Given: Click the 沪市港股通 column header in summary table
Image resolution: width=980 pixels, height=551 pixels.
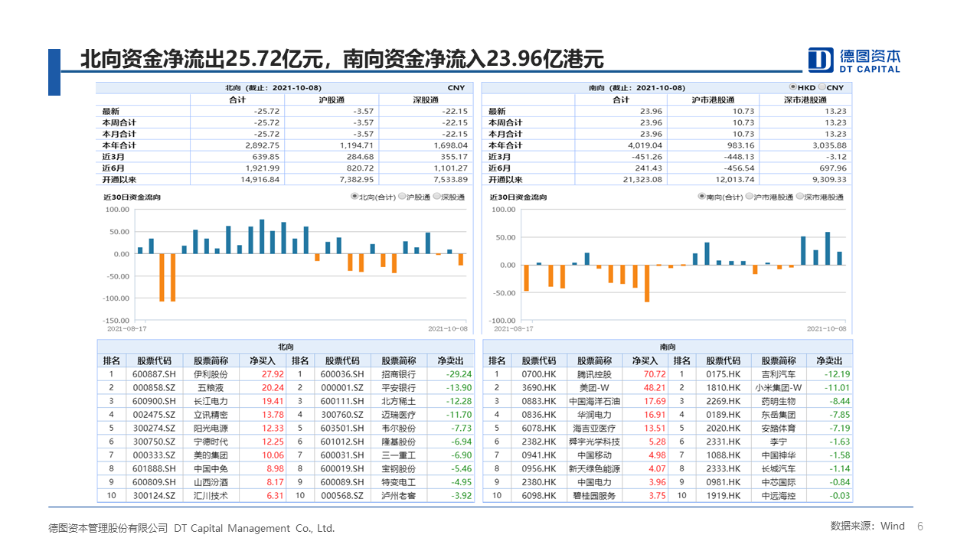Looking at the screenshot, I should coord(713,99).
